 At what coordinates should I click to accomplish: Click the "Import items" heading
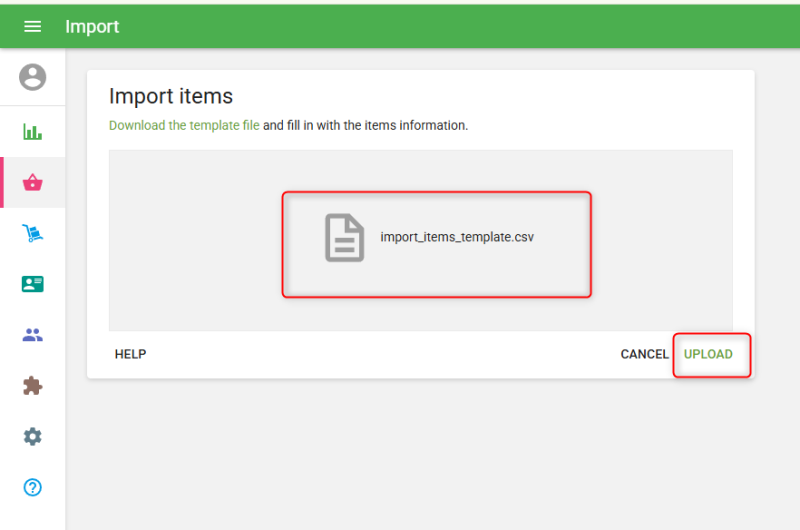click(170, 96)
